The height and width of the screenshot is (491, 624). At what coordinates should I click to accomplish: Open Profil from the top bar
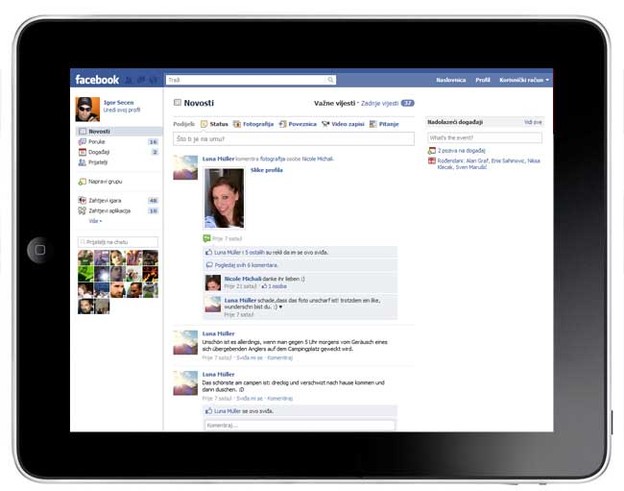tap(483, 79)
